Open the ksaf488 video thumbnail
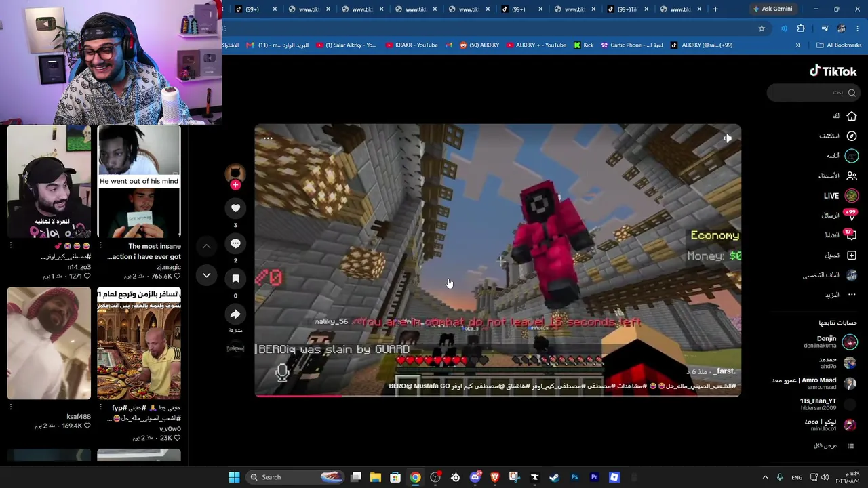The height and width of the screenshot is (488, 868). point(49,343)
